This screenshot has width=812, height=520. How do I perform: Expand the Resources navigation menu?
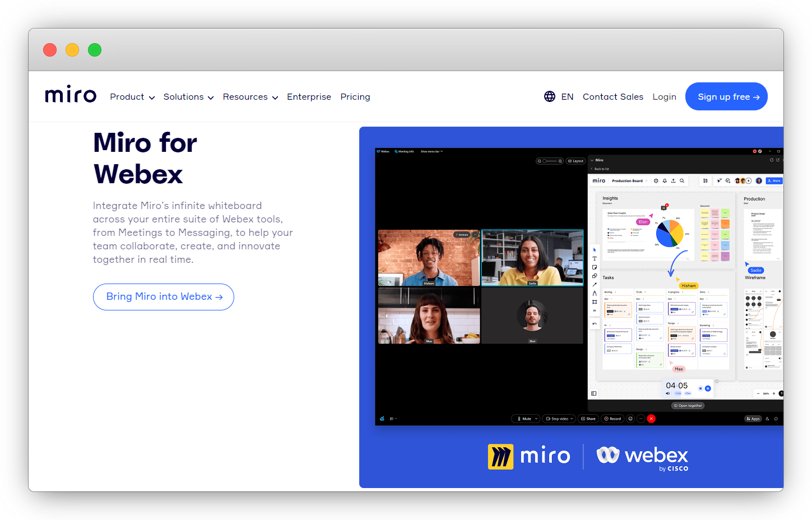click(250, 97)
